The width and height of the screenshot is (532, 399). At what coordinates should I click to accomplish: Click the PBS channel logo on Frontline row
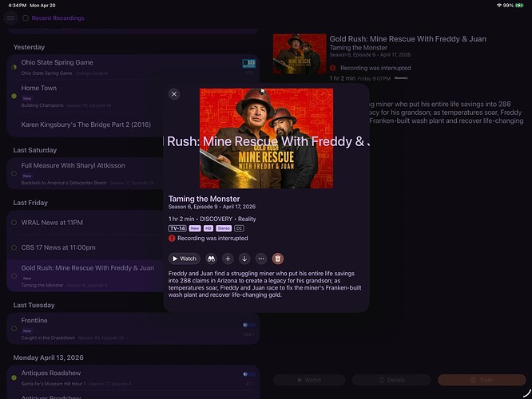click(x=249, y=325)
